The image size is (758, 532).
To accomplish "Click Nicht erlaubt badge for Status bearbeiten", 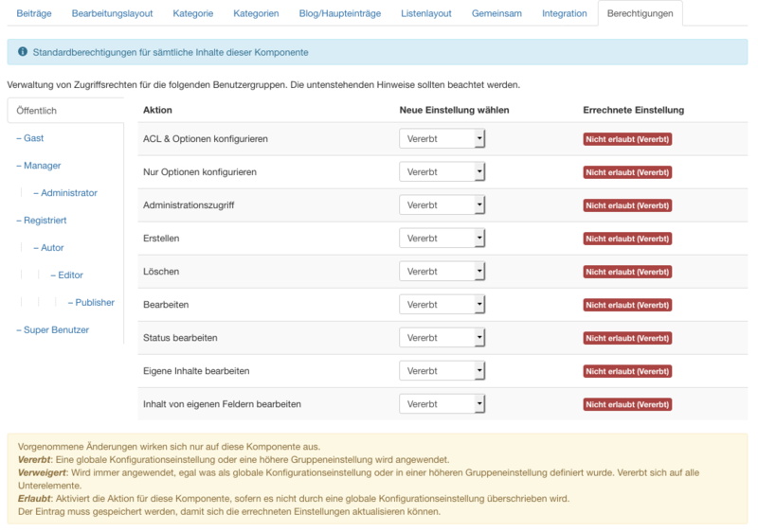I will point(627,338).
